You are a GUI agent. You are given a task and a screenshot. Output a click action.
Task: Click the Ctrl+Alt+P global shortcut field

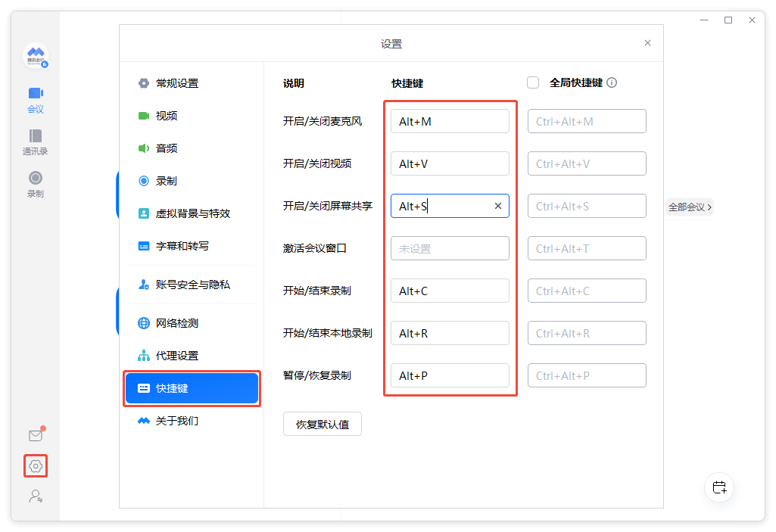587,375
